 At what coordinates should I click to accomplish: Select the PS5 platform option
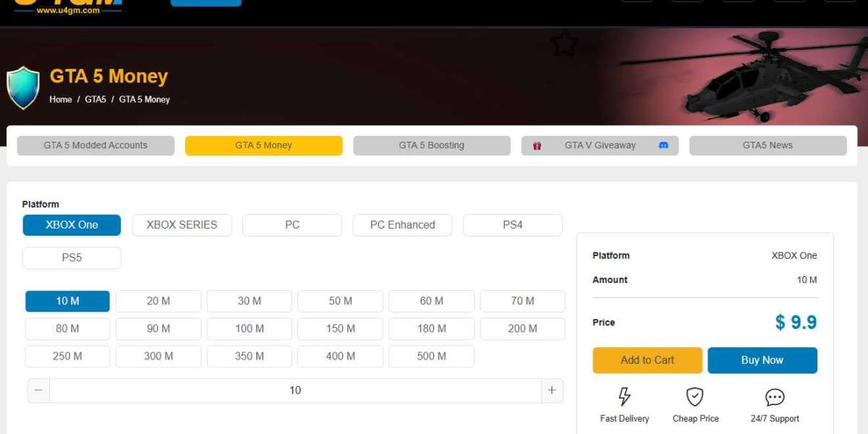tap(72, 258)
